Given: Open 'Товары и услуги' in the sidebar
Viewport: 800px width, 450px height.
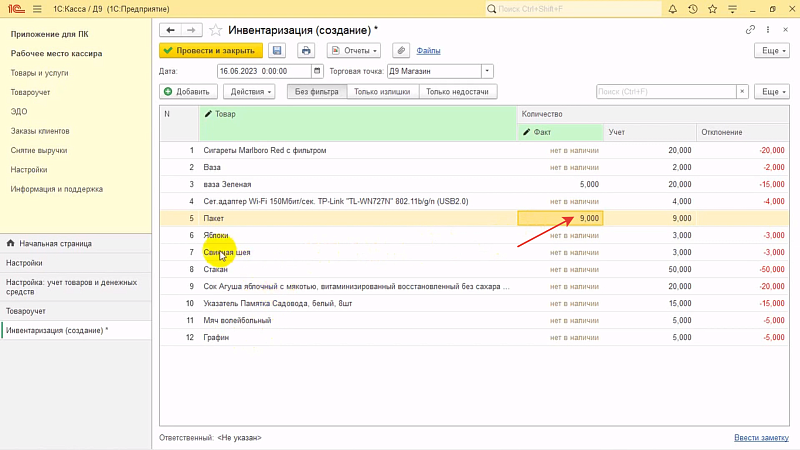Looking at the screenshot, I should [39, 73].
